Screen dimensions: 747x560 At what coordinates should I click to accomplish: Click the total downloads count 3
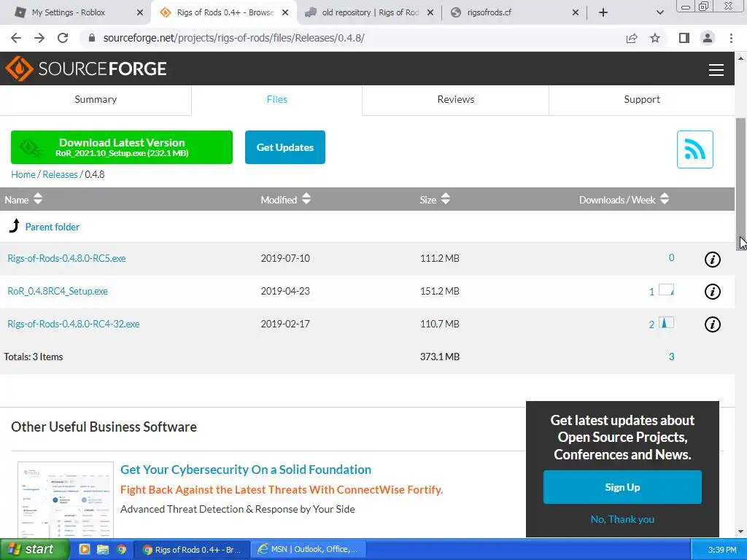coord(671,357)
